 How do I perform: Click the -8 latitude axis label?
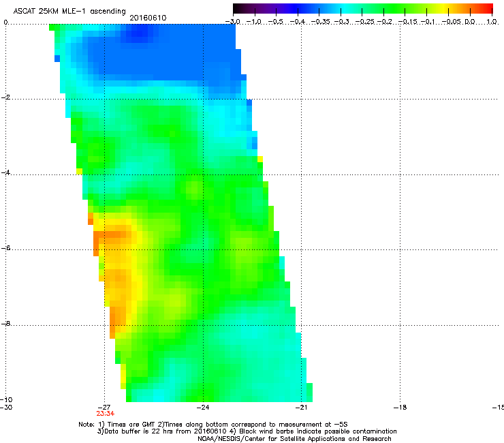coord(5,323)
